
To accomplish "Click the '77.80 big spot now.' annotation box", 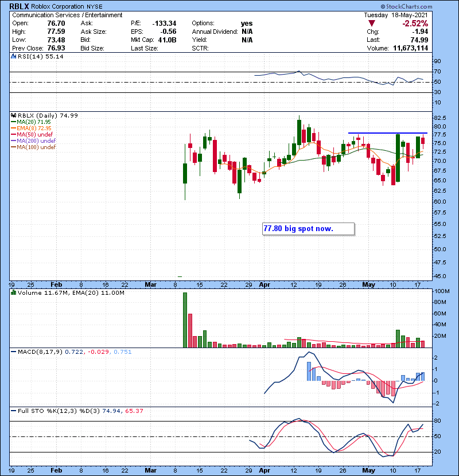I will tap(306, 229).
